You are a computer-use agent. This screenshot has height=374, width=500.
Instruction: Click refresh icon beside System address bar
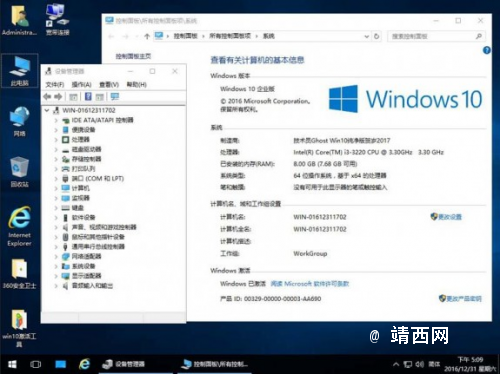[377, 36]
